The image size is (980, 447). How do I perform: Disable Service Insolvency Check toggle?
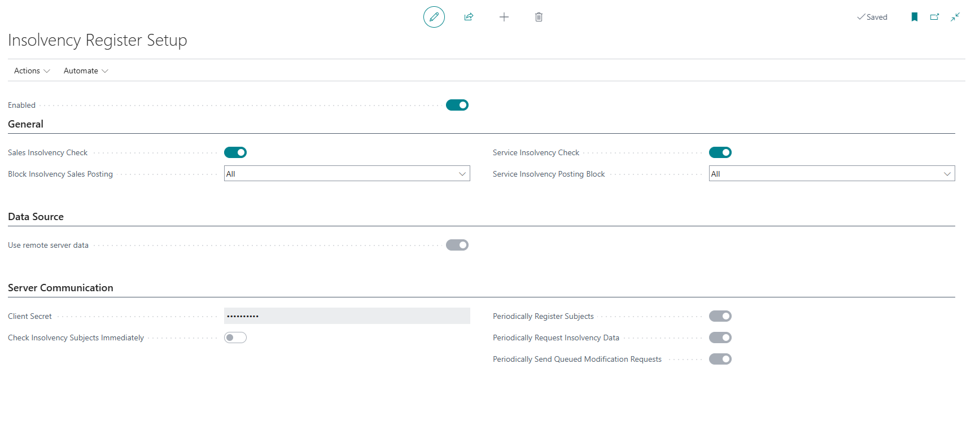click(720, 152)
